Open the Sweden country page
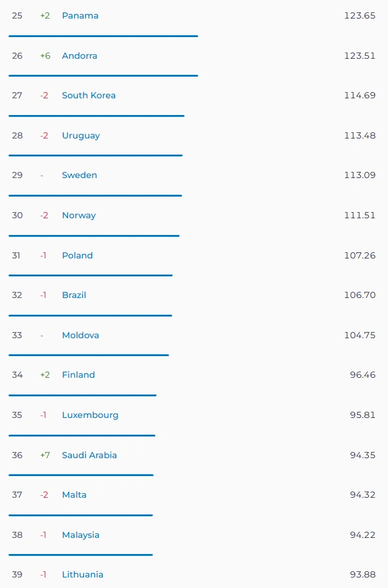The image size is (388, 588). pyautogui.click(x=79, y=175)
